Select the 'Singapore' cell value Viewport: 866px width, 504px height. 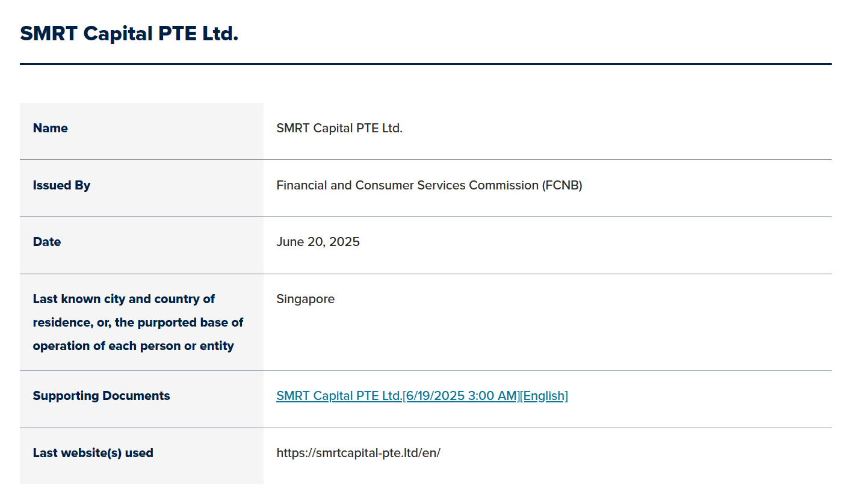[x=305, y=299]
